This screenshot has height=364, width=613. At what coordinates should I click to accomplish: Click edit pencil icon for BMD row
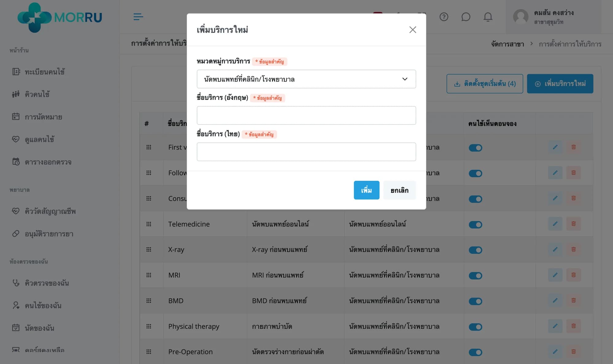pos(555,301)
